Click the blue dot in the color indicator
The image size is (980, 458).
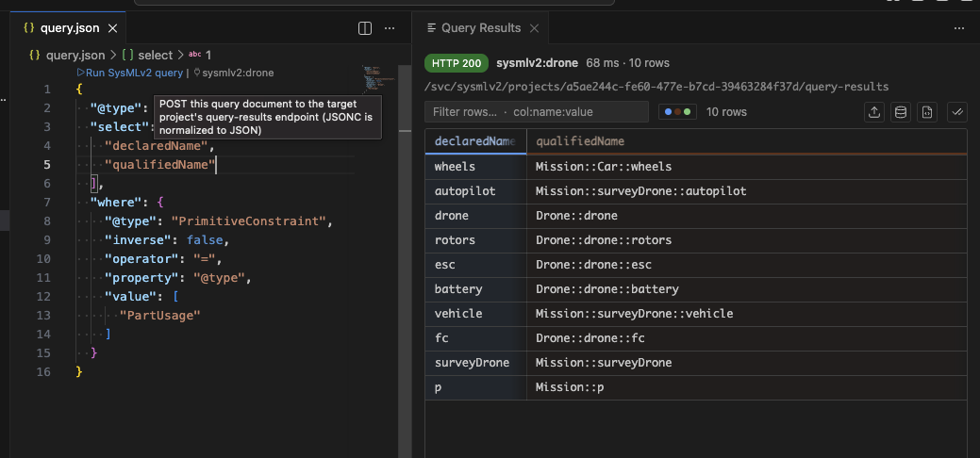668,112
